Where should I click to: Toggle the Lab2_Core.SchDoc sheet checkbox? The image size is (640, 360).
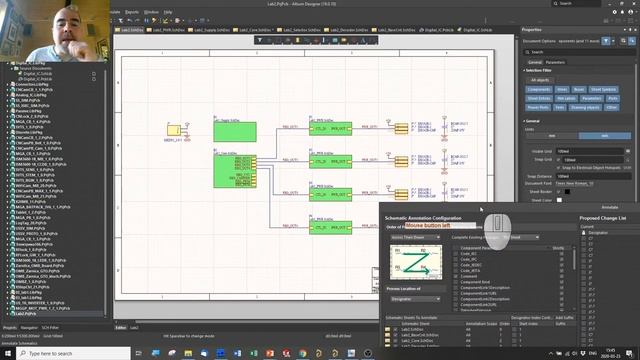395,340
